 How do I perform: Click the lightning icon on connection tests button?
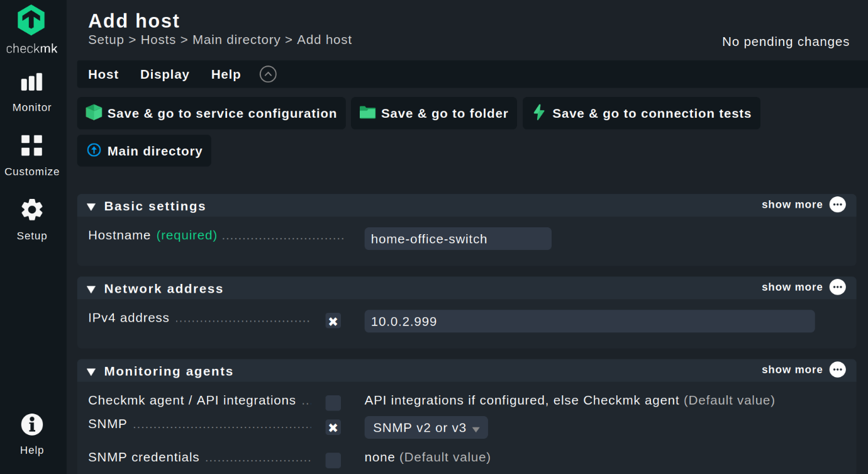[x=539, y=113]
